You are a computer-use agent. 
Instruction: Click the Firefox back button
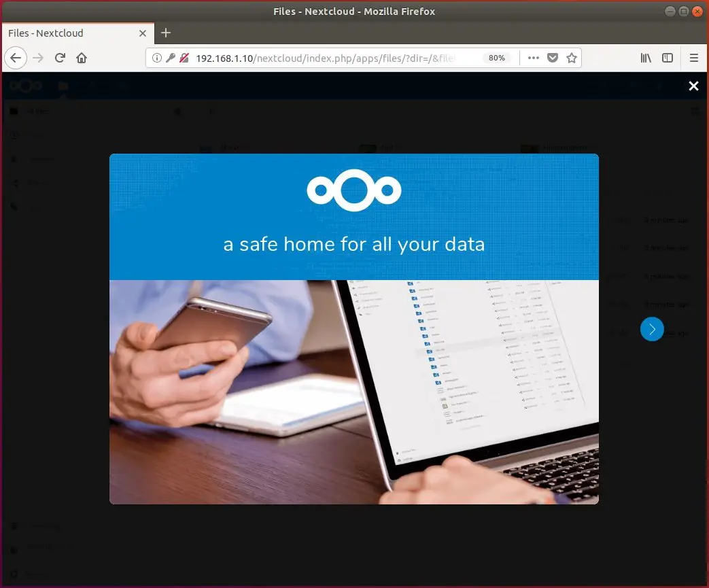click(x=16, y=58)
